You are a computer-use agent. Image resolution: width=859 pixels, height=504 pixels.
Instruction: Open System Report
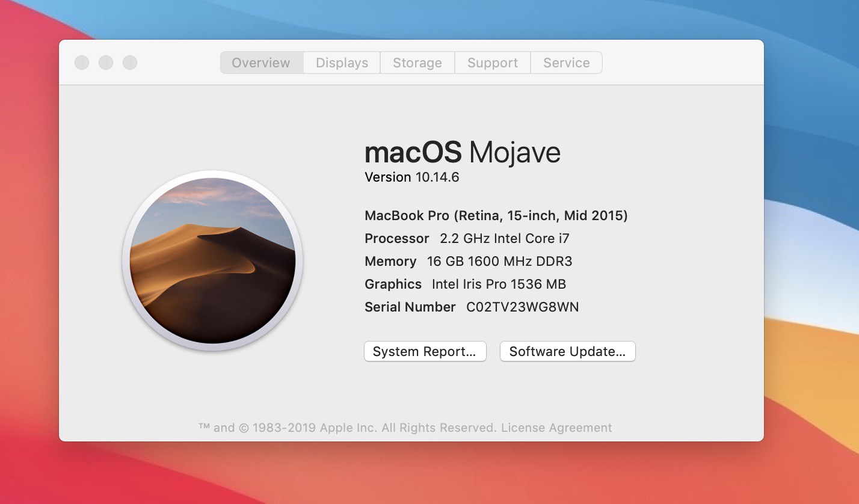coord(425,352)
